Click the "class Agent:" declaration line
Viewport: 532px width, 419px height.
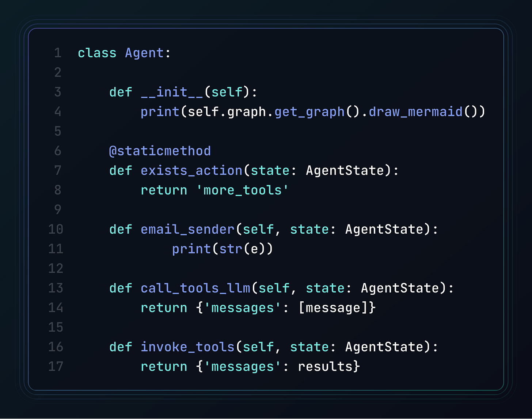point(124,53)
